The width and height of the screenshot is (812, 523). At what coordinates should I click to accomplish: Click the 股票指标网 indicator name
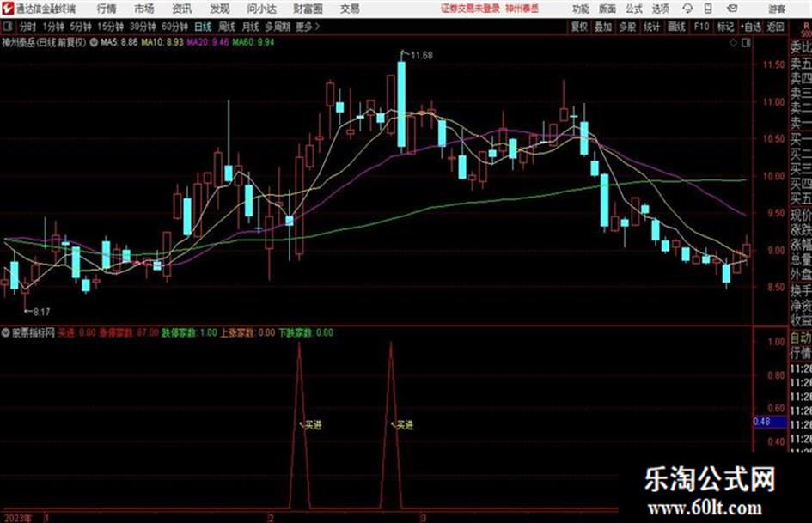point(34,332)
